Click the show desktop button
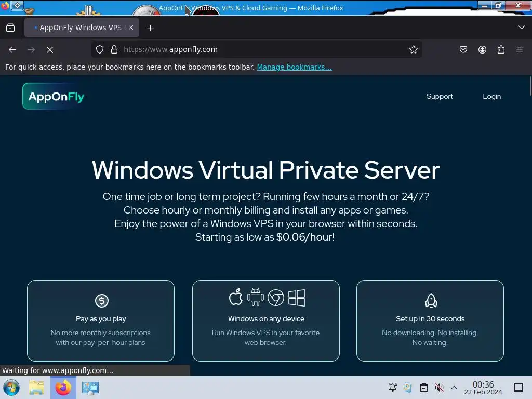Screen dimensions: 532x399 coord(518,388)
